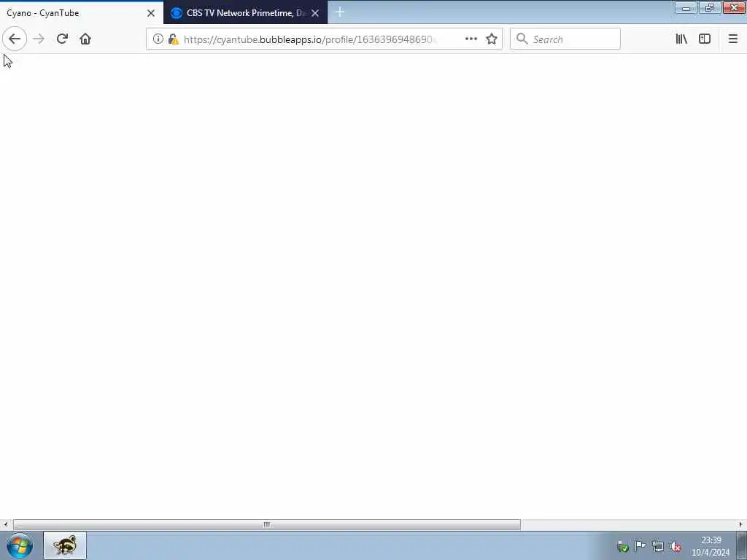This screenshot has height=560, width=747.
Task: Click the magnifier in the Search box
Action: tap(522, 39)
